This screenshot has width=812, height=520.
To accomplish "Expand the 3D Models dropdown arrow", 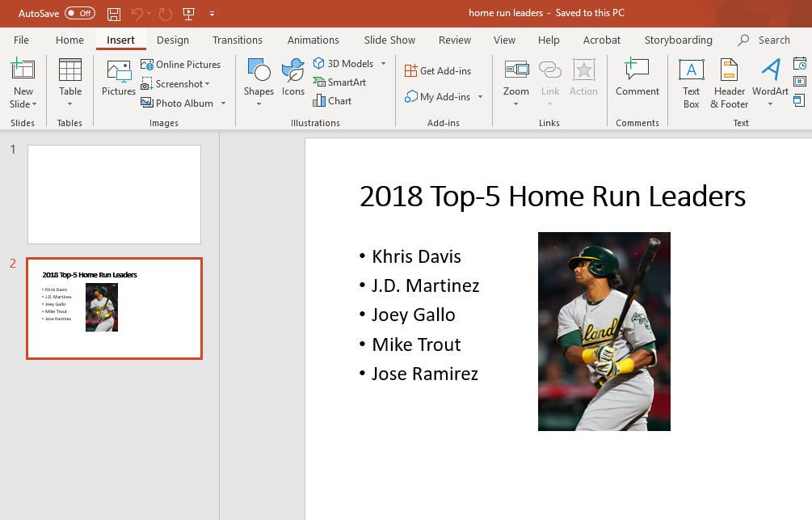I will point(384,64).
